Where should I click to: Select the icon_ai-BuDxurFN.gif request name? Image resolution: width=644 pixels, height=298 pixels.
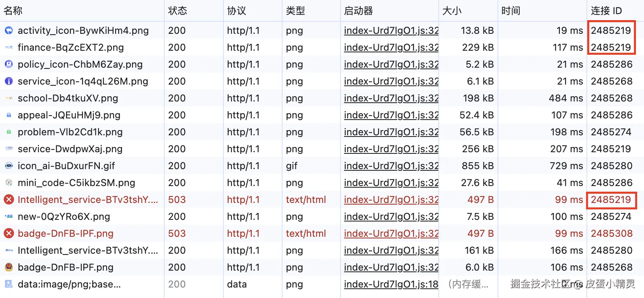tap(66, 166)
